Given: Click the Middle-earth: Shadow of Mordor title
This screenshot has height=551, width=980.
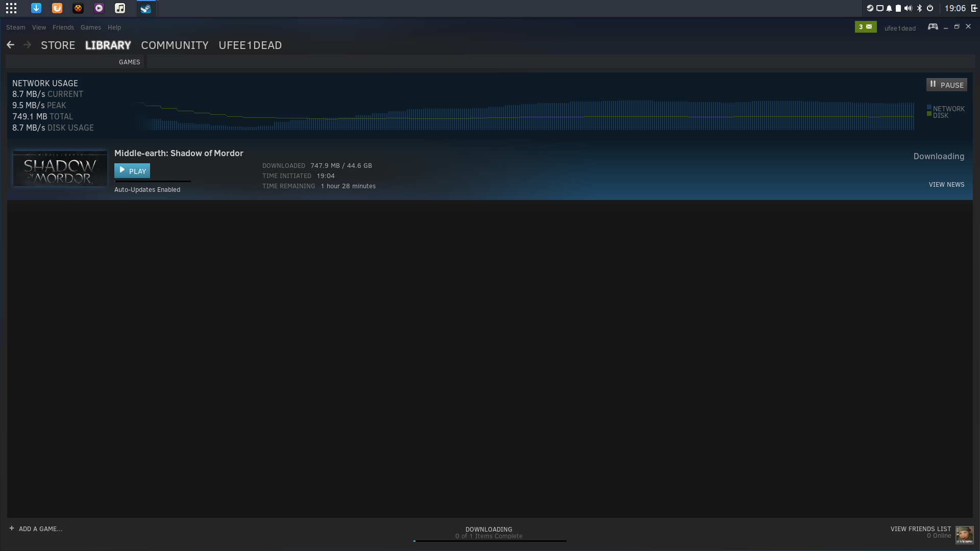Looking at the screenshot, I should point(179,153).
